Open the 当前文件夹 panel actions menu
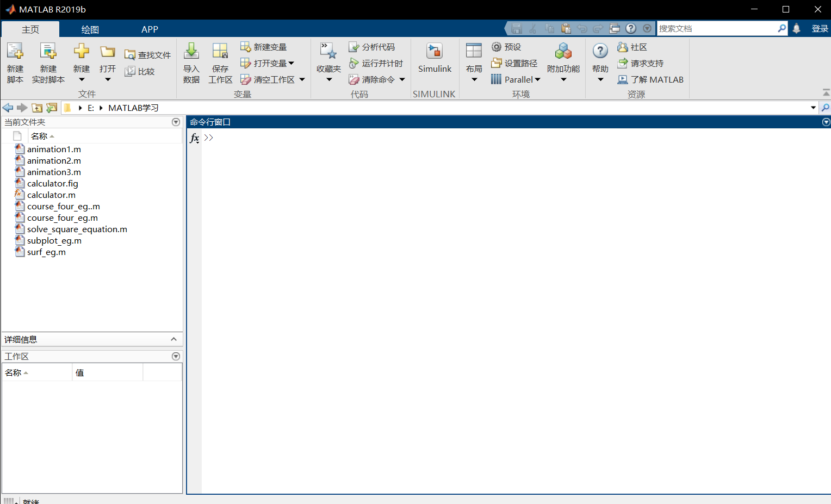Image resolution: width=831 pixels, height=504 pixels. click(x=176, y=122)
